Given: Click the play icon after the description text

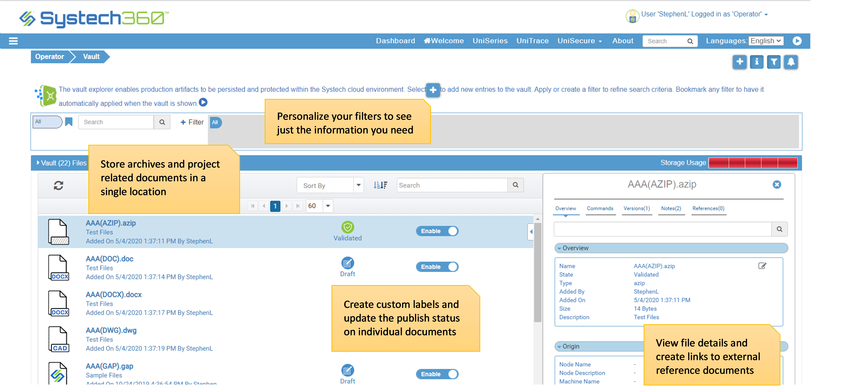Looking at the screenshot, I should (203, 102).
